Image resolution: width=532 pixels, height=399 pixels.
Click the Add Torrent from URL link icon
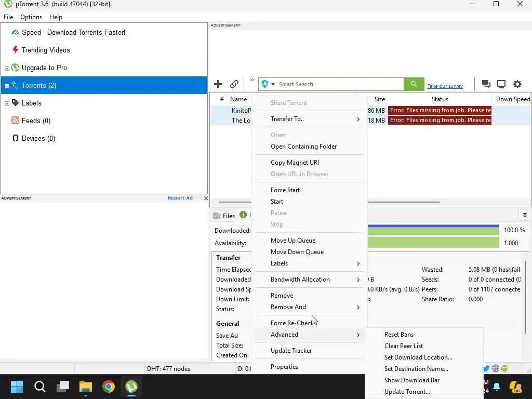(x=234, y=84)
